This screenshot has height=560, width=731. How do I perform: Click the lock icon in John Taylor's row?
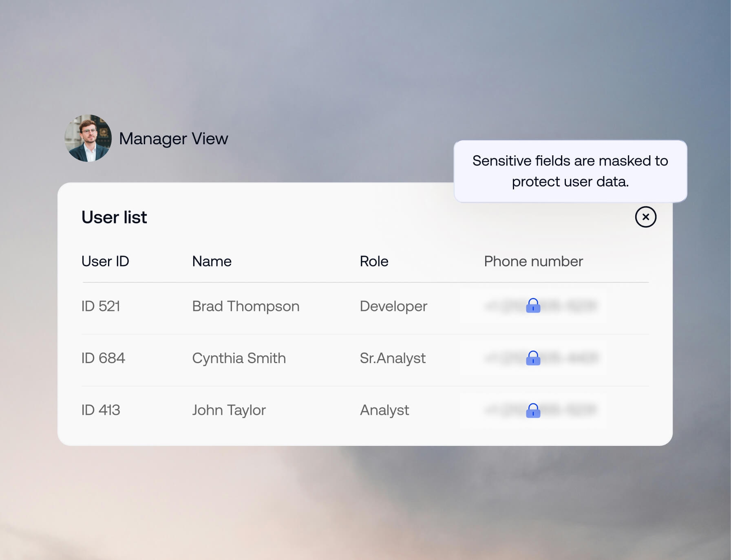click(533, 410)
